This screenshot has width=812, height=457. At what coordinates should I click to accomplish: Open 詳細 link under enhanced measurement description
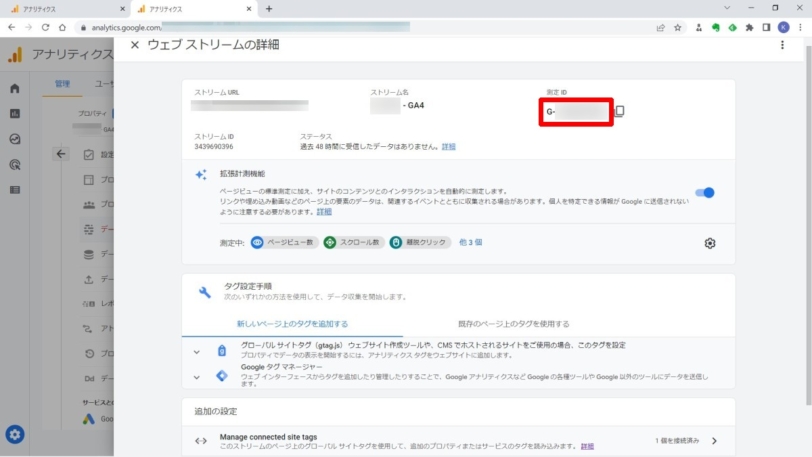(324, 212)
